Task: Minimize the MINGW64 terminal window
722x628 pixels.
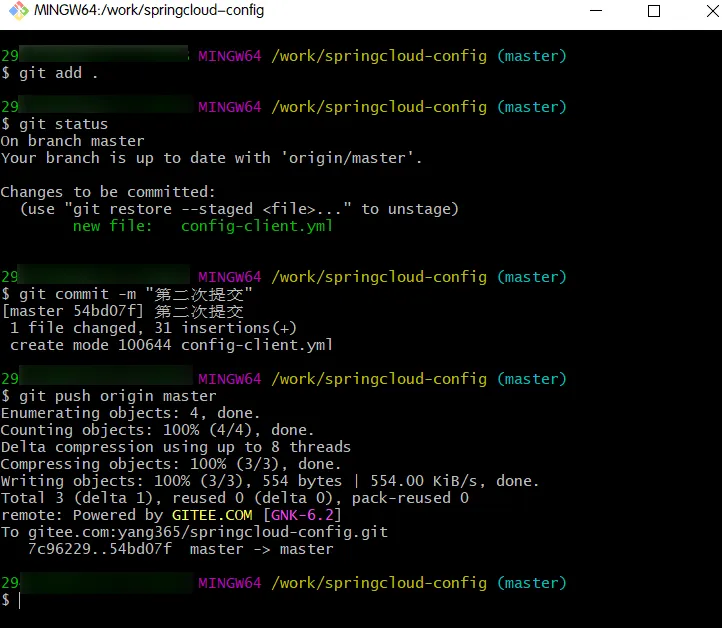Action: tap(608, 11)
